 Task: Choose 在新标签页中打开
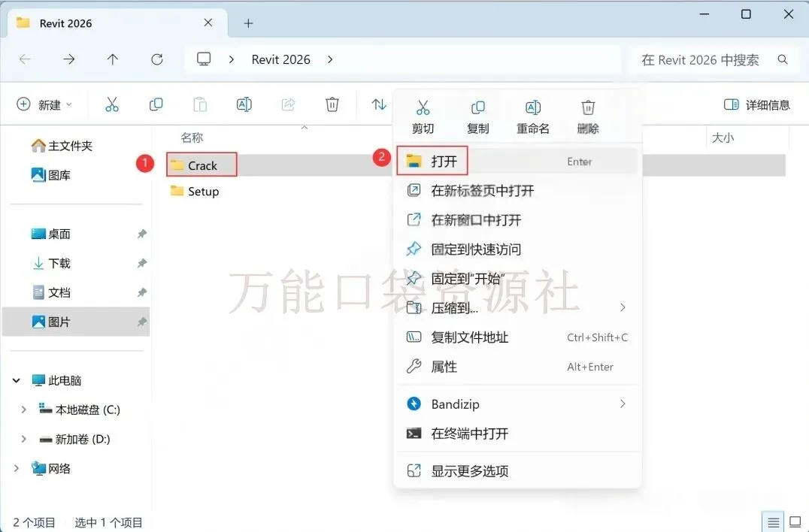click(x=517, y=191)
